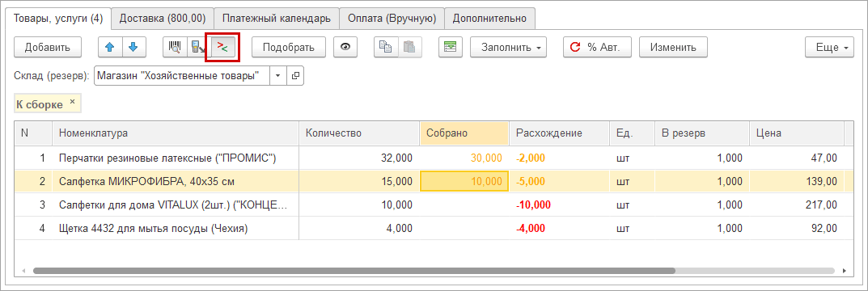Screen dimensions: 868x291
Task: Click the horizontal scrollbar thumb
Action: tap(354, 271)
